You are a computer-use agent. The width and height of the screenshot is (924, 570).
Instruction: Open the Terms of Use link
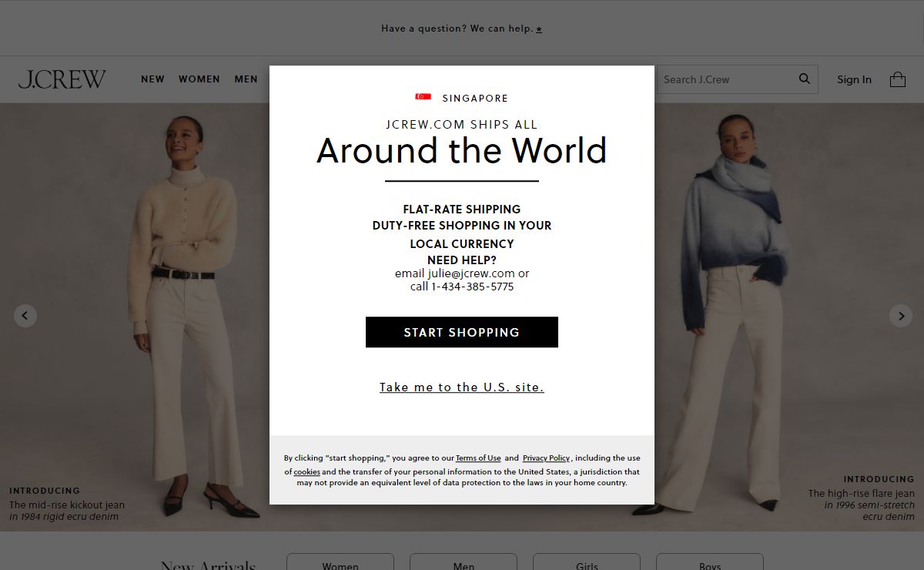478,458
